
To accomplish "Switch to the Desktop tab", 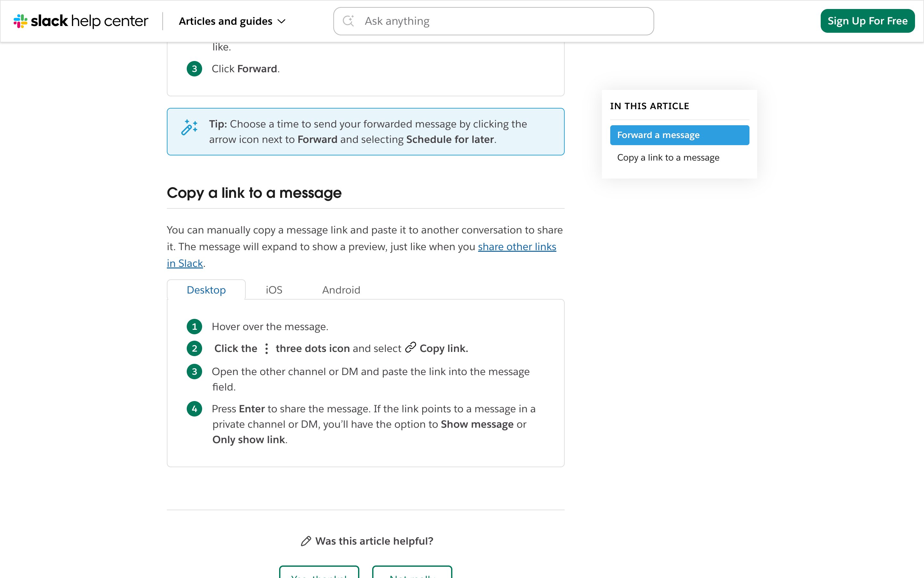I will (x=206, y=290).
